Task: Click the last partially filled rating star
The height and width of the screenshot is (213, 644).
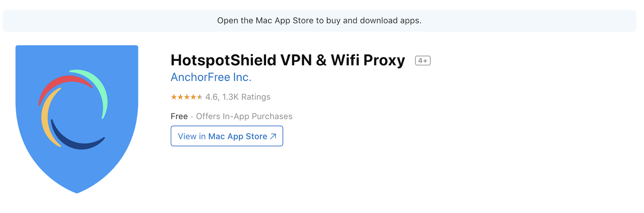Action: tap(200, 97)
